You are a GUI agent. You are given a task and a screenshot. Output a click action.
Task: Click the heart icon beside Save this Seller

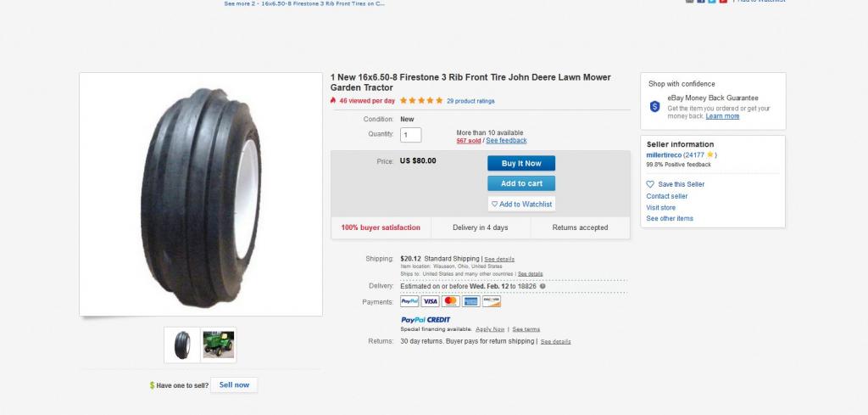650,184
